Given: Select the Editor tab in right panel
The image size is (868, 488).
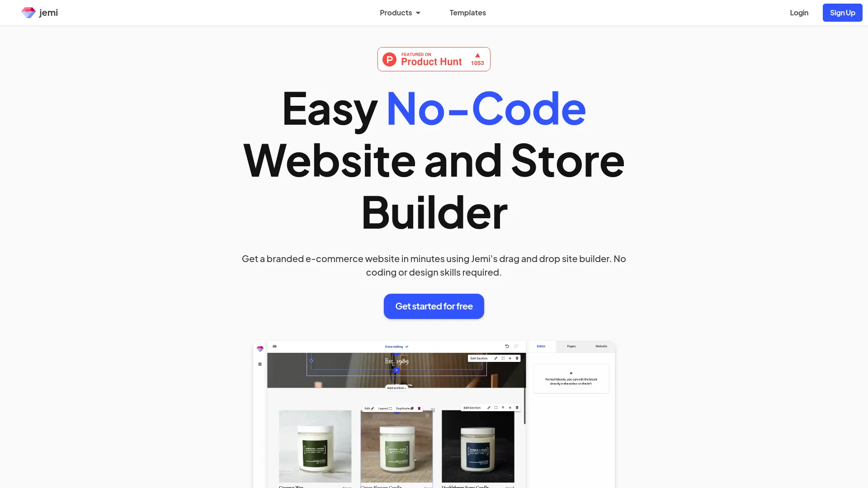Looking at the screenshot, I should [541, 346].
